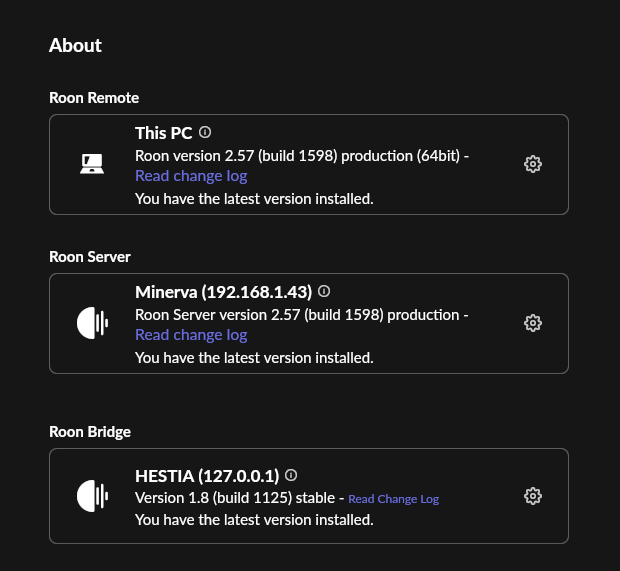Open Read change log for Roon Server

[x=191, y=335]
